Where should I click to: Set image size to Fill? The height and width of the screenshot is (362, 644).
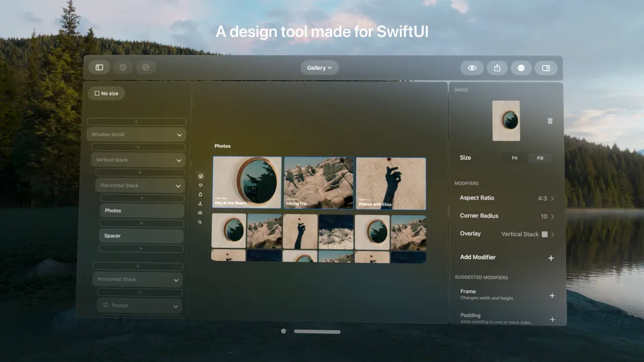[540, 158]
